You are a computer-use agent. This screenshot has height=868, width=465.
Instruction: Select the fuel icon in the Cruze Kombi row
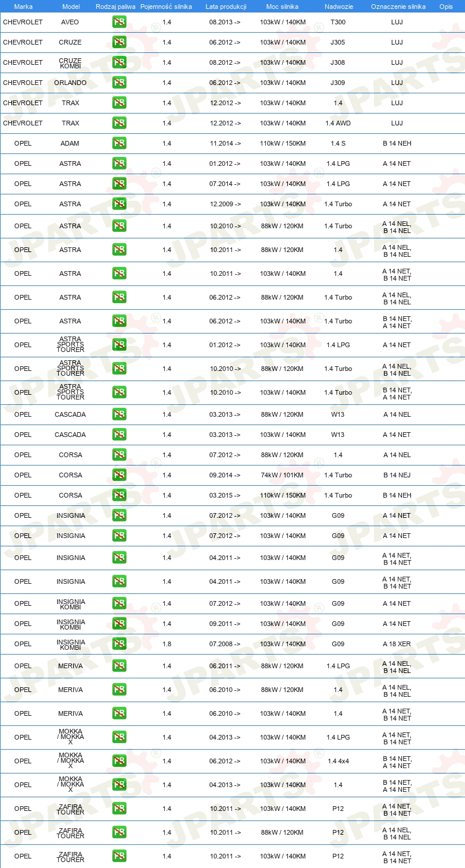[x=119, y=63]
